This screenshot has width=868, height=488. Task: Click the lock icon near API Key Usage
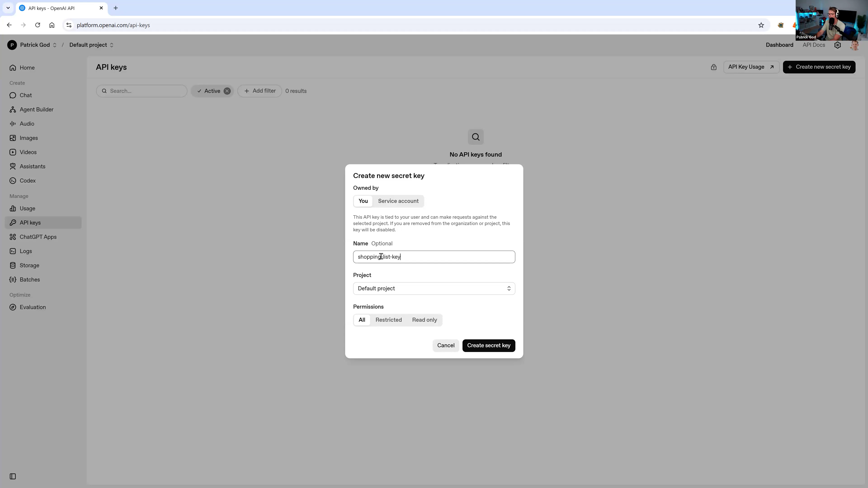point(714,67)
